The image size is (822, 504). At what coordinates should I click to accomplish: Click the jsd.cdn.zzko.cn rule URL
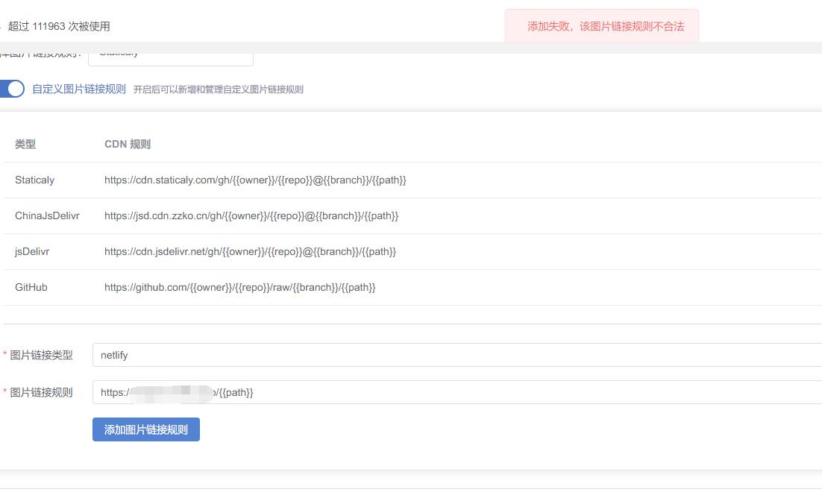click(250, 215)
